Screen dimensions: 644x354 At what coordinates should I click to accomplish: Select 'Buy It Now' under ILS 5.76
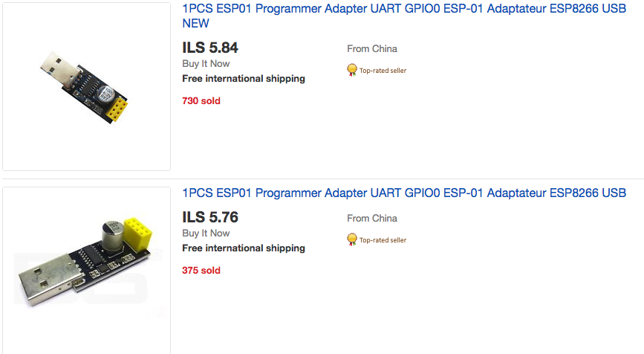tap(206, 234)
